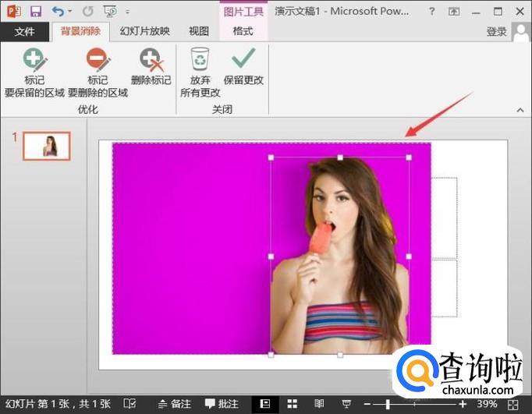Save the presentation from quick access toolbar
The image size is (532, 414).
tap(36, 12)
